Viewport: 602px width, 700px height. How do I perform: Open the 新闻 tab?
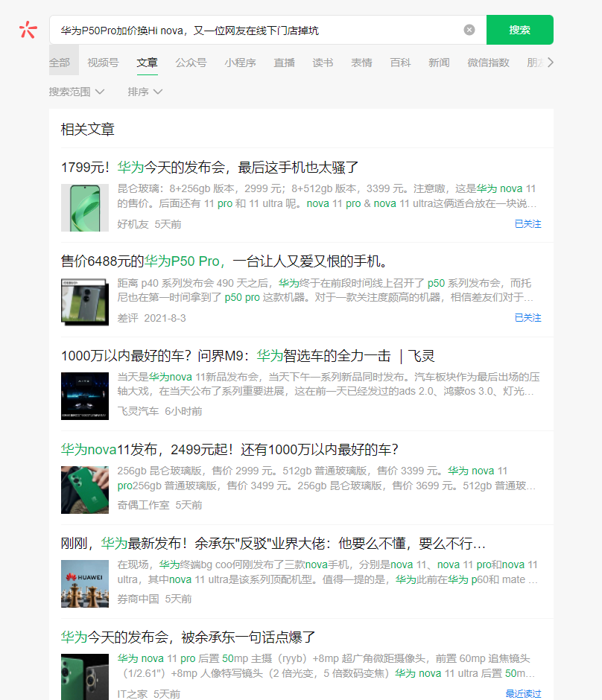tap(439, 63)
